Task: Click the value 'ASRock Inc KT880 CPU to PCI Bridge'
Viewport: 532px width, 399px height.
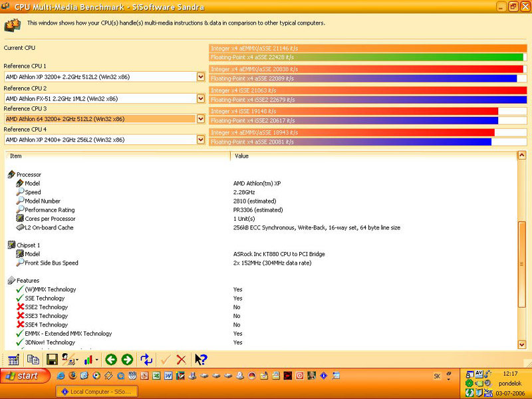Action: (279, 254)
